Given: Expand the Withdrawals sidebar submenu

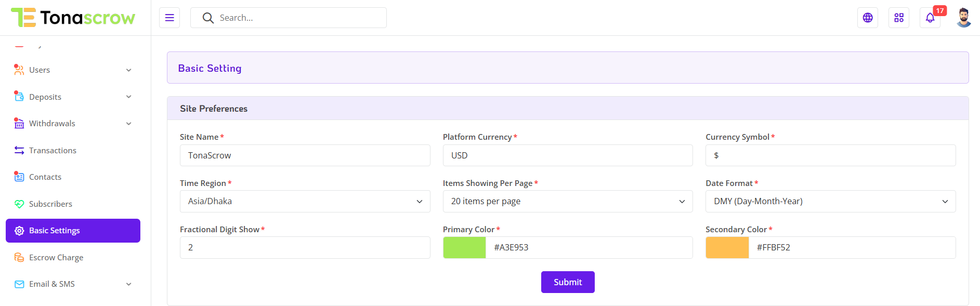Looking at the screenshot, I should click(x=128, y=124).
